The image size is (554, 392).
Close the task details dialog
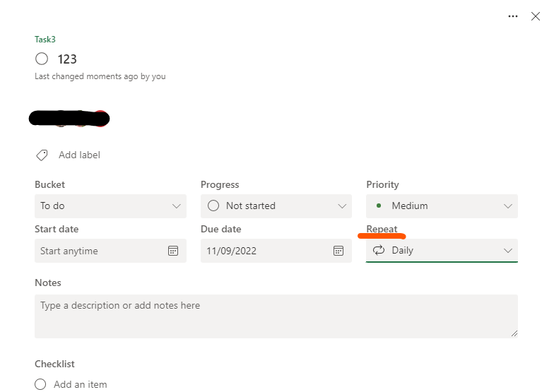536,16
